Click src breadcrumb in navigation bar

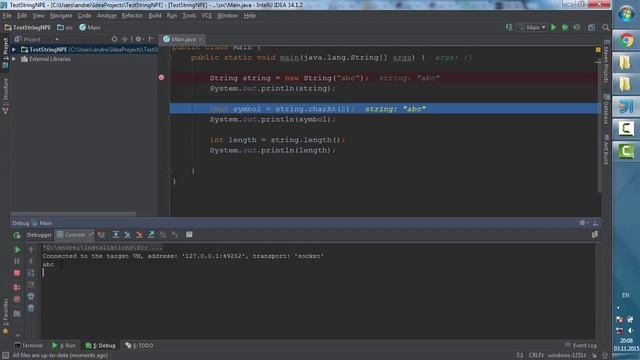[65, 27]
